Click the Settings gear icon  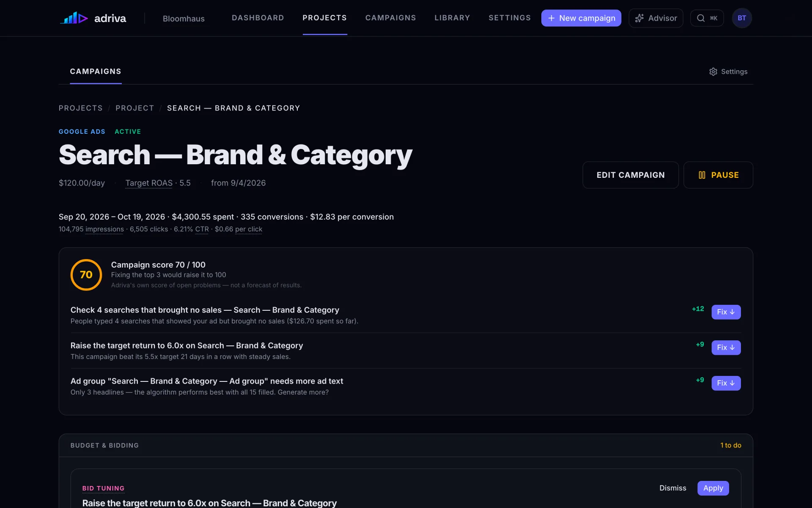tap(713, 72)
